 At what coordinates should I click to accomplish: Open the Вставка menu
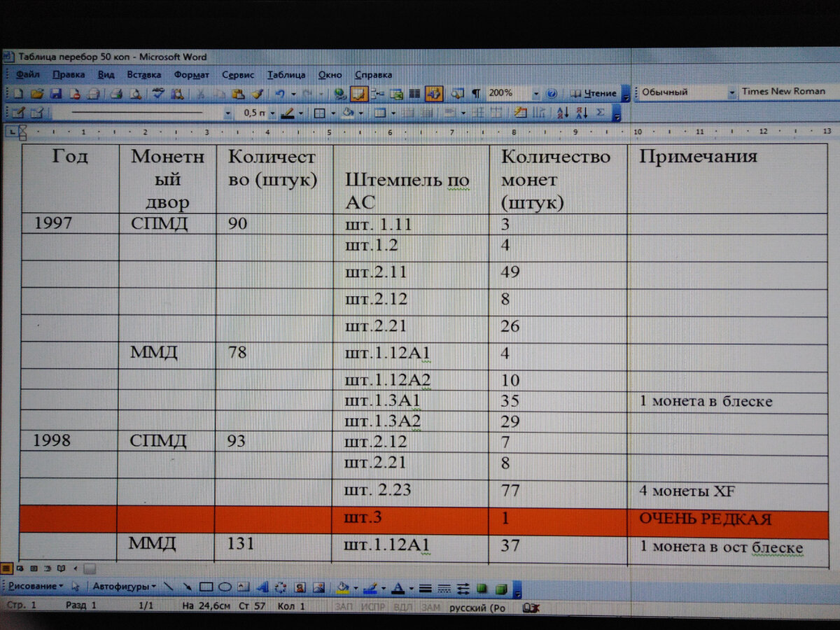tap(143, 74)
